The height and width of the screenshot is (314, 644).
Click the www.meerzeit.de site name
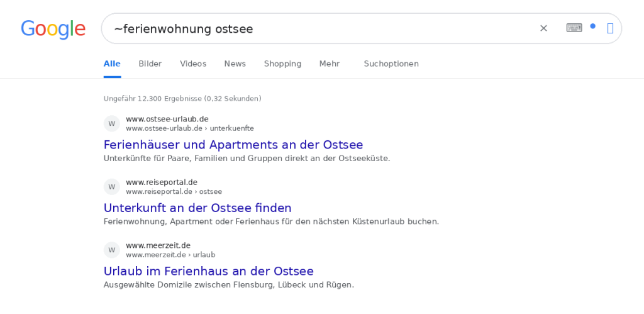(158, 246)
